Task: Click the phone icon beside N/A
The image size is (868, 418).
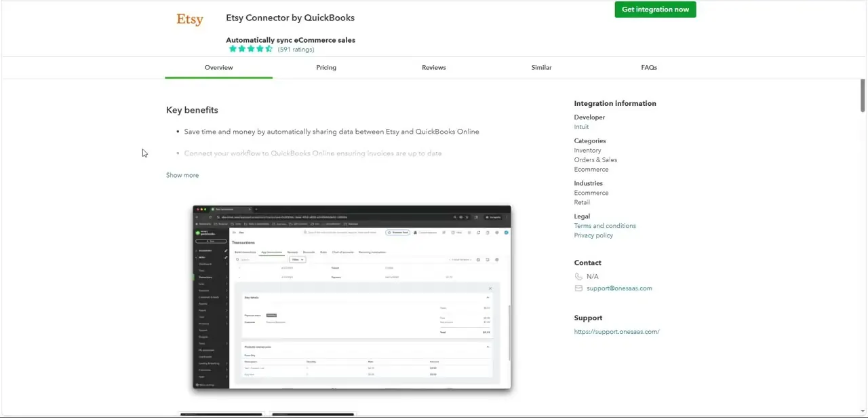Action: point(578,276)
